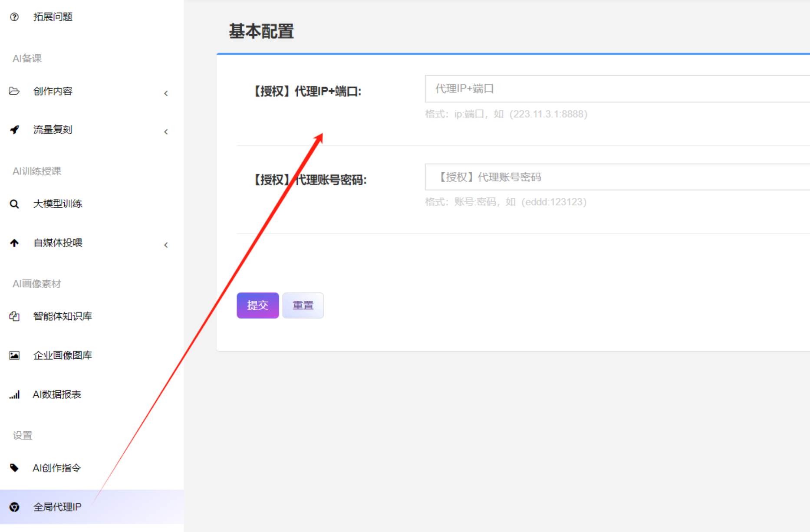Click the tag icon for AI创作指令
Screen dimensions: 810x532
coord(14,468)
